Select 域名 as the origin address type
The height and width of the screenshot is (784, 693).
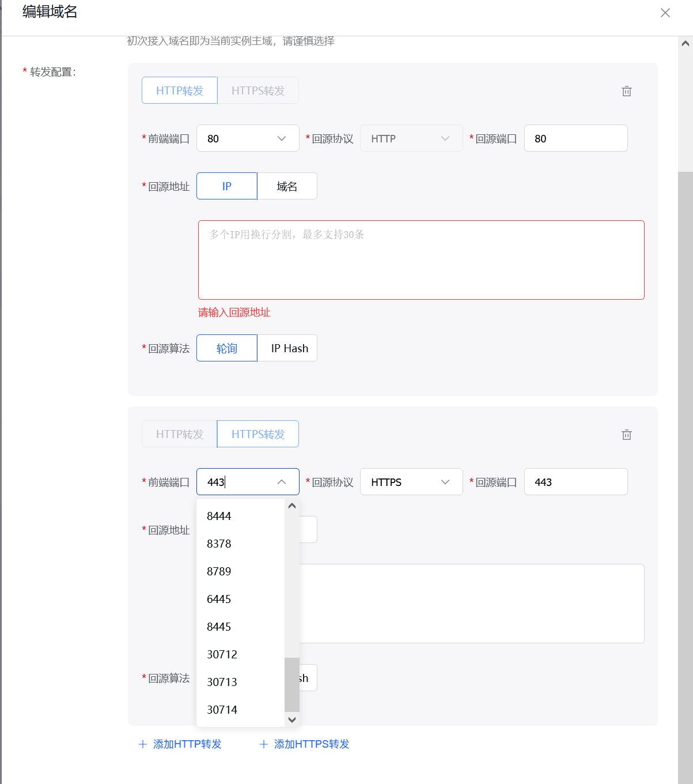[287, 186]
